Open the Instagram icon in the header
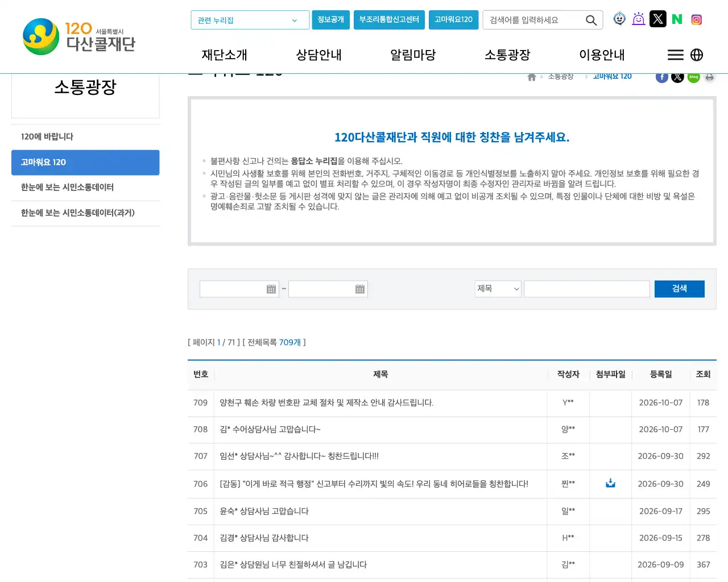Image resolution: width=728 pixels, height=582 pixels. click(696, 19)
